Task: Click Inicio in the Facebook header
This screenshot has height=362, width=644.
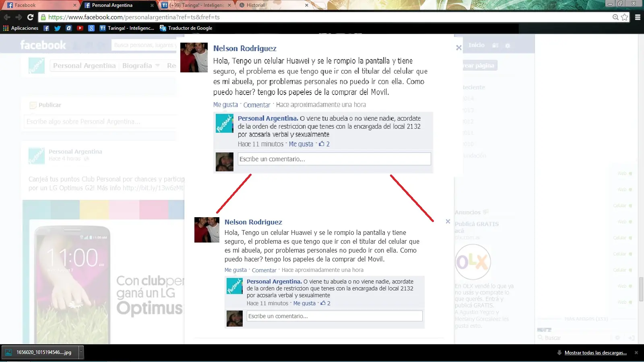Action: coord(477,45)
